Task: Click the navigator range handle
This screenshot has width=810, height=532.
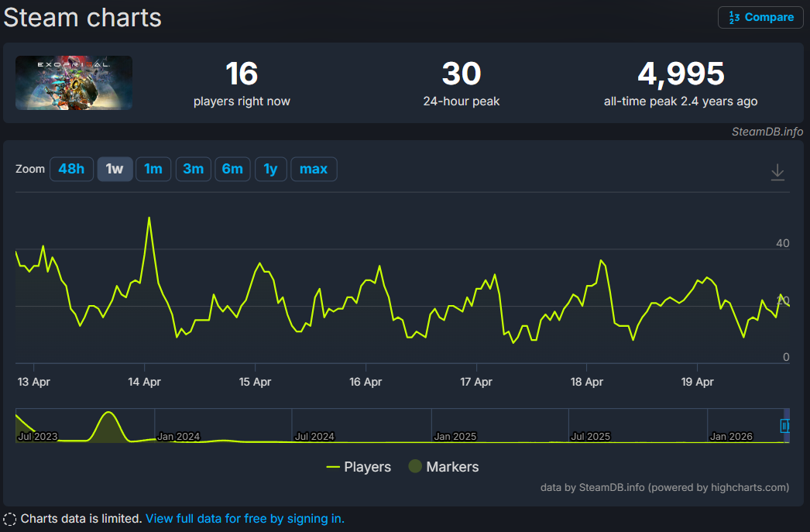Action: pyautogui.click(x=784, y=426)
